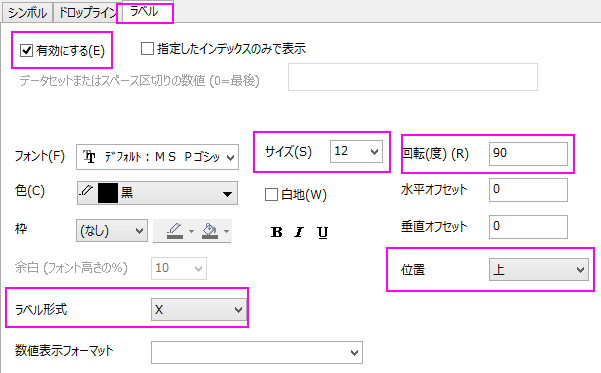This screenshot has height=373, width=601.
Task: Switch to the シンボル tab
Action: click(27, 12)
